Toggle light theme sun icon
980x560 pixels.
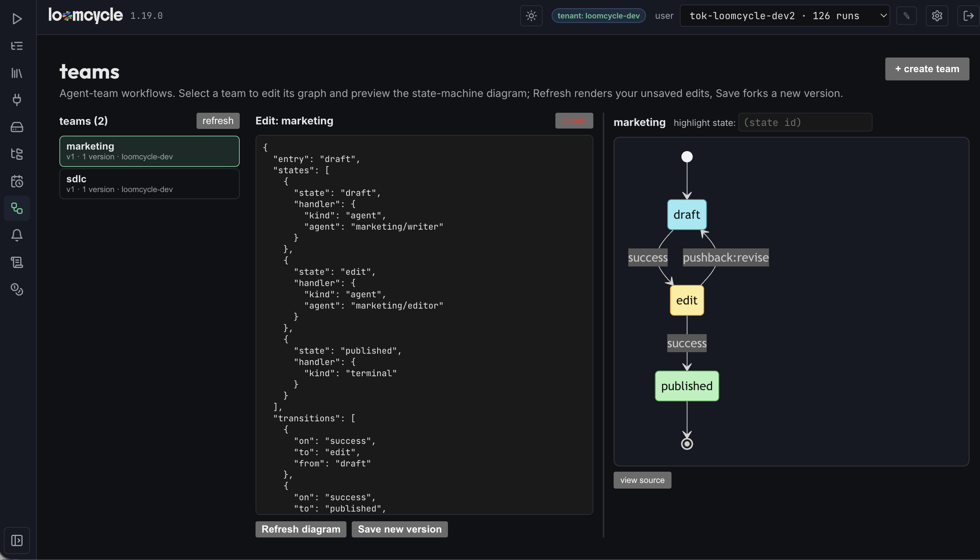[x=531, y=16]
